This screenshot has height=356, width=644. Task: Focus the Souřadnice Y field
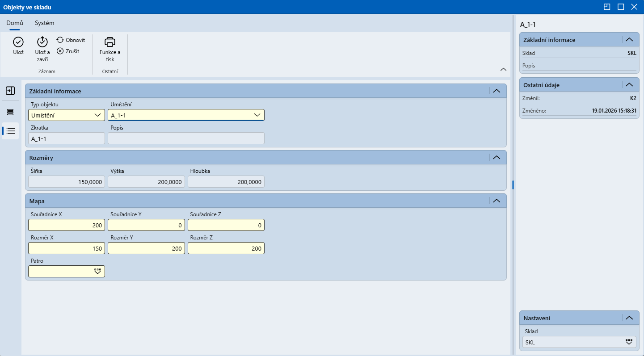pyautogui.click(x=146, y=225)
